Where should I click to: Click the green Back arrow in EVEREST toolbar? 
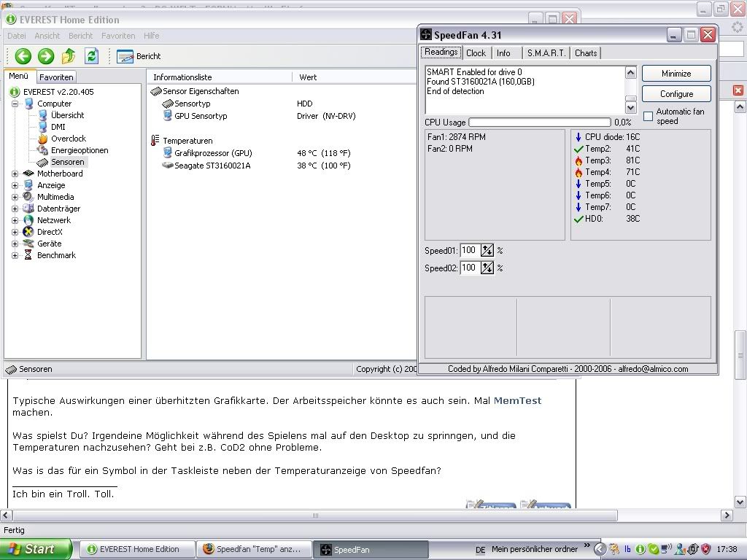tap(23, 56)
